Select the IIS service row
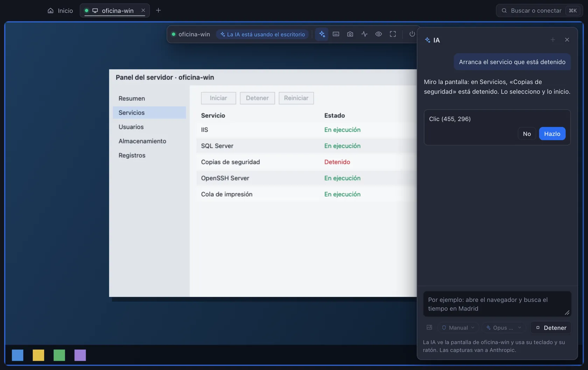Image resolution: width=588 pixels, height=370 pixels. point(306,130)
